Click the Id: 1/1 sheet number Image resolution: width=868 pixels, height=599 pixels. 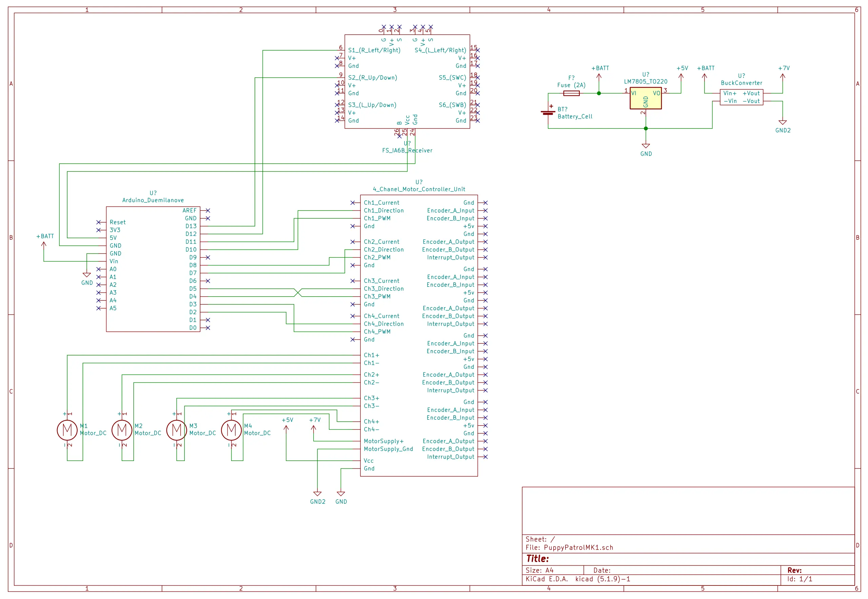pyautogui.click(x=800, y=579)
